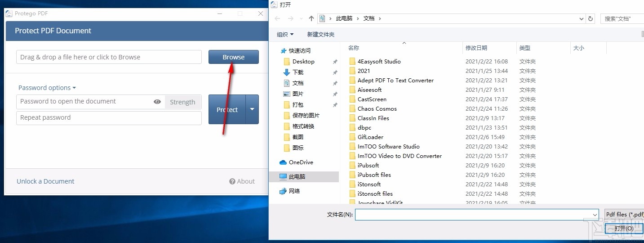Open the Unlock a Document link

(45, 181)
